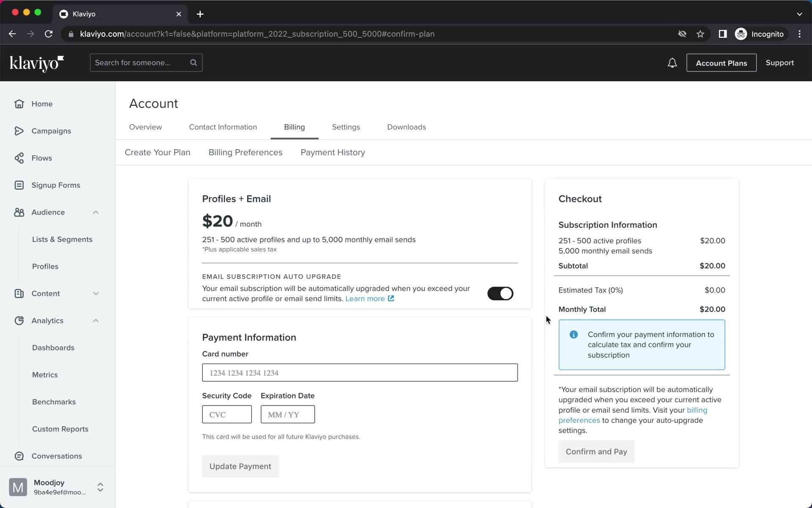Open the Payment History sub-tab
This screenshot has width=812, height=508.
[x=333, y=152]
